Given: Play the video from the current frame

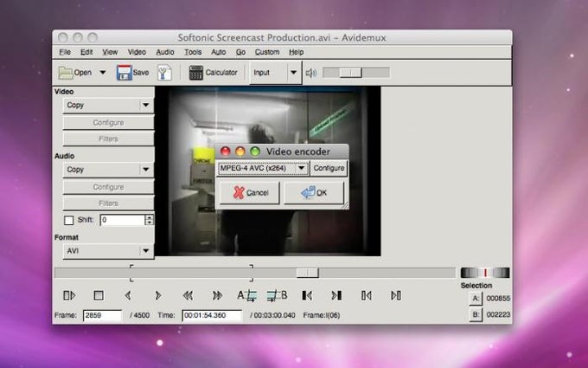Looking at the screenshot, I should point(69,295).
